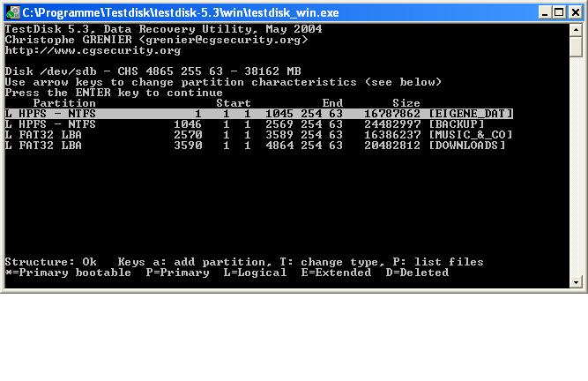Click the '*=Primary bootable' legend text
The width and height of the screenshot is (588, 381).
(68, 273)
